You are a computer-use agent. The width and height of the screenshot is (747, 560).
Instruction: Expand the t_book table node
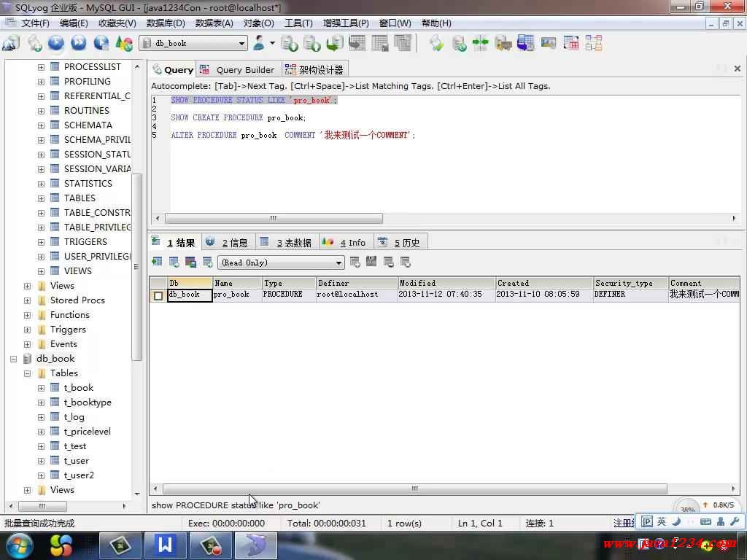pyautogui.click(x=41, y=388)
